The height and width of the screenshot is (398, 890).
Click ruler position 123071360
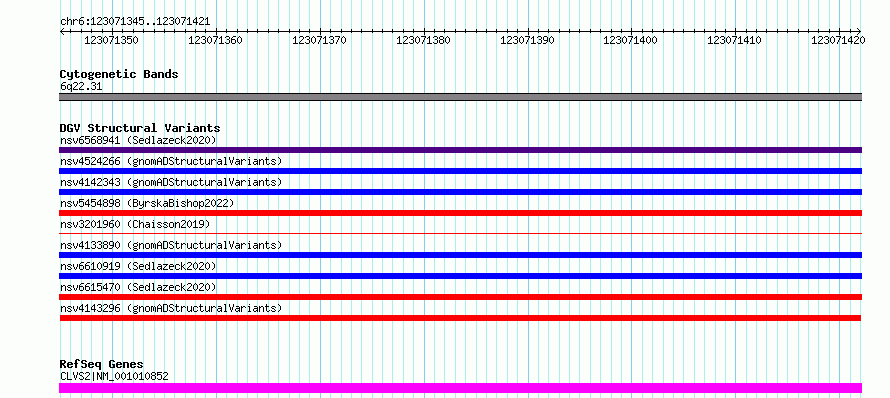(215, 40)
